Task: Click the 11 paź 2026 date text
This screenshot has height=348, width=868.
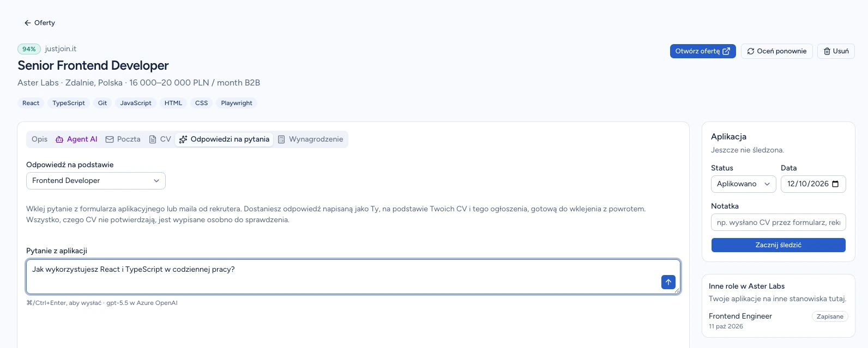Action: tap(726, 326)
